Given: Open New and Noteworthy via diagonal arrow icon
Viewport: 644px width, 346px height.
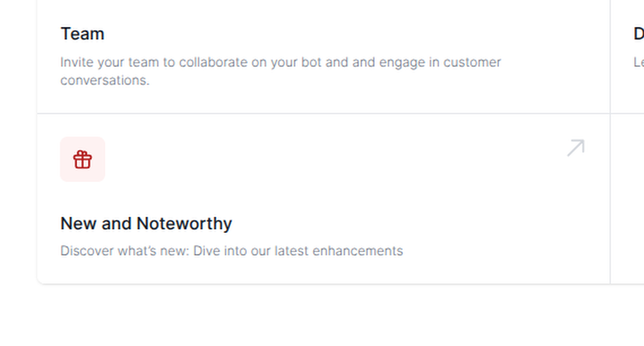Looking at the screenshot, I should click(x=576, y=148).
